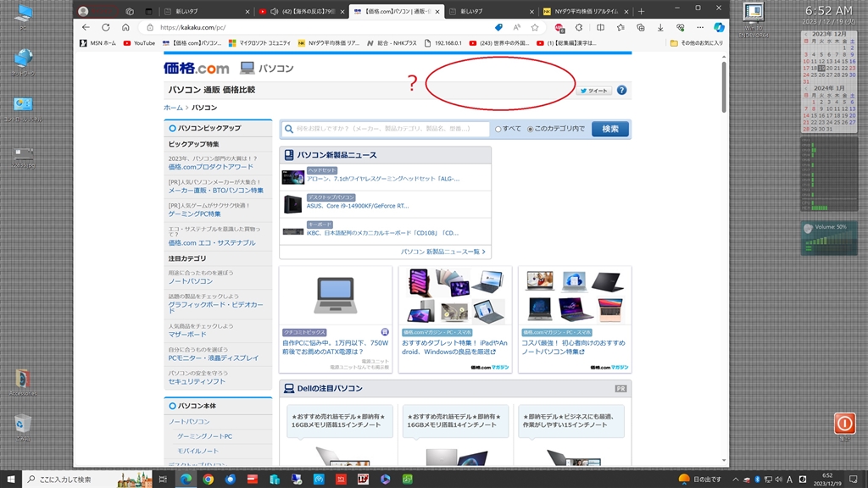Go back to the previous page
This screenshot has height=488, width=868.
pos(86,27)
